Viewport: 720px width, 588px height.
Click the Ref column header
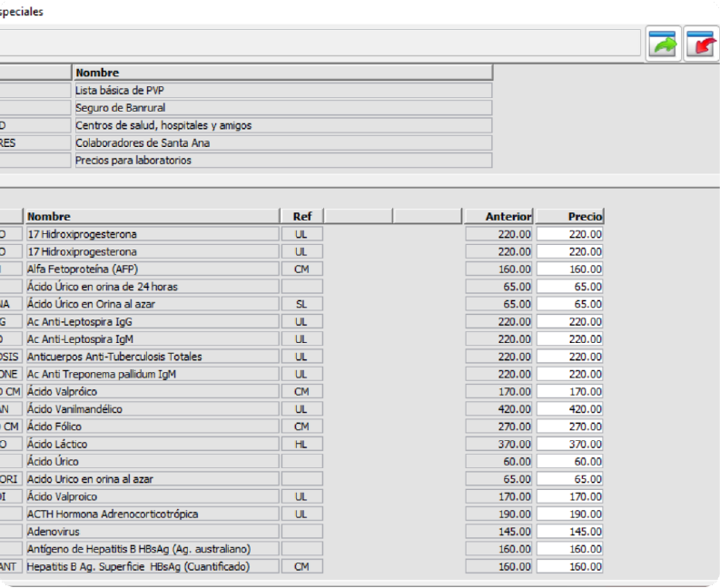(301, 217)
